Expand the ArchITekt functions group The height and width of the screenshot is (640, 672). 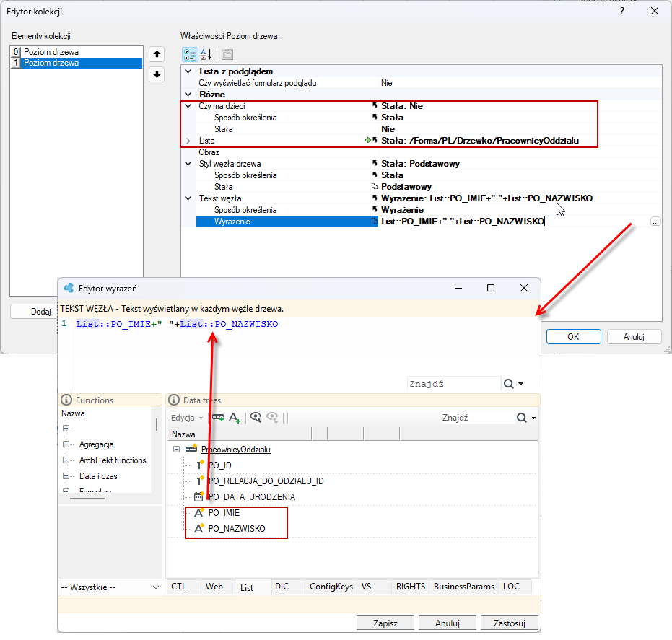coord(66,460)
